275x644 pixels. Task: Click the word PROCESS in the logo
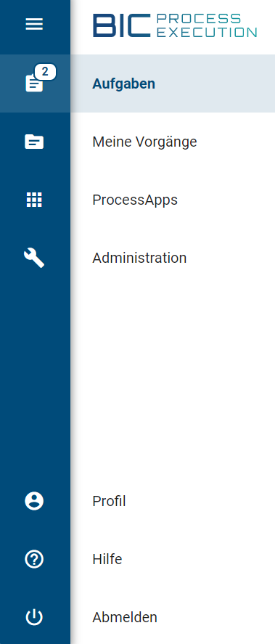pyautogui.click(x=199, y=18)
